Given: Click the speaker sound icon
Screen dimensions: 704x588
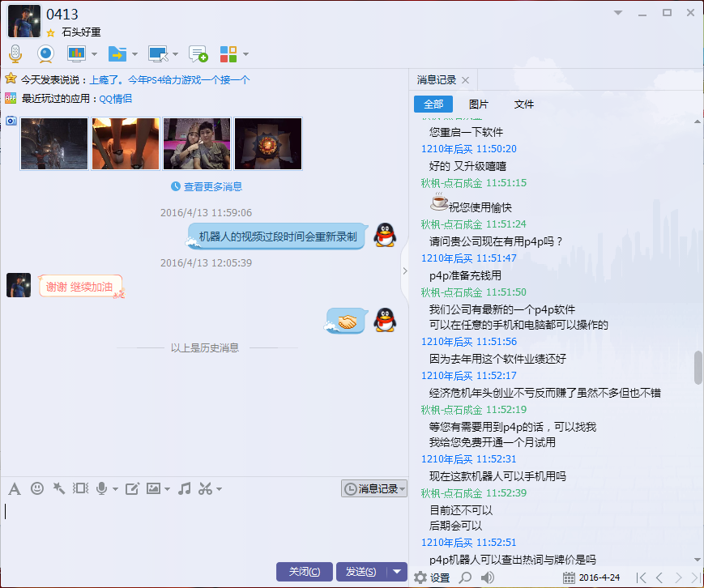Looking at the screenshot, I should [488, 577].
